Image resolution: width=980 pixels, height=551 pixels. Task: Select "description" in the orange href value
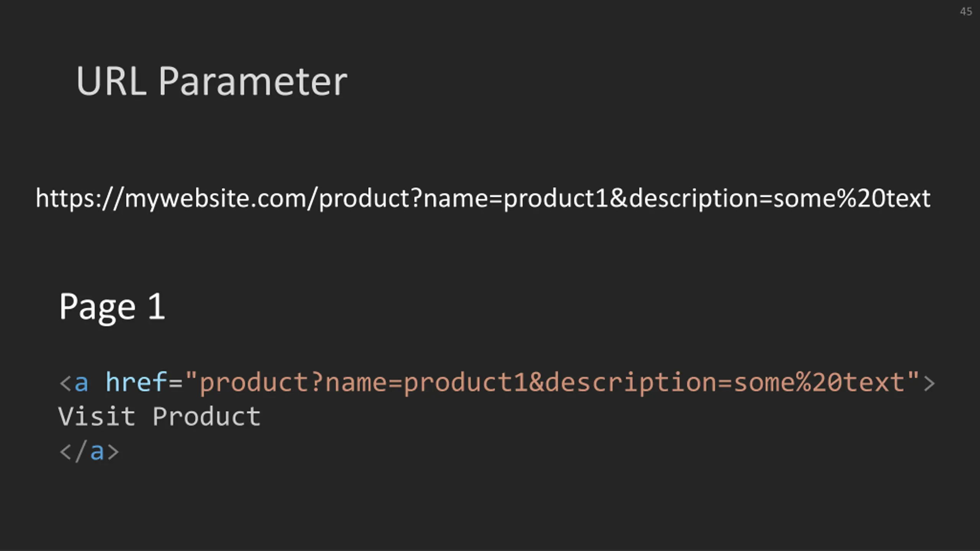(x=630, y=383)
